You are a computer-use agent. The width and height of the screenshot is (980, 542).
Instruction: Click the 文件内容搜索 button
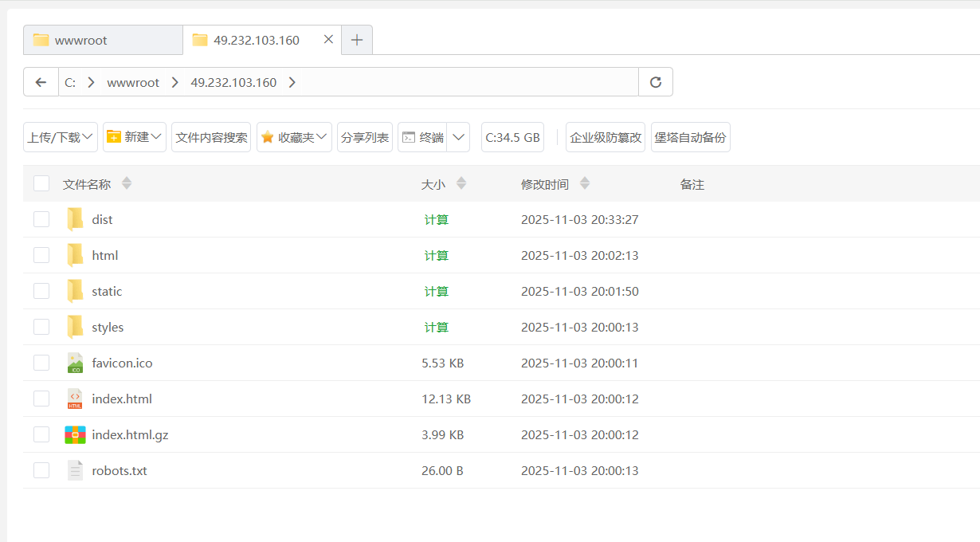211,137
